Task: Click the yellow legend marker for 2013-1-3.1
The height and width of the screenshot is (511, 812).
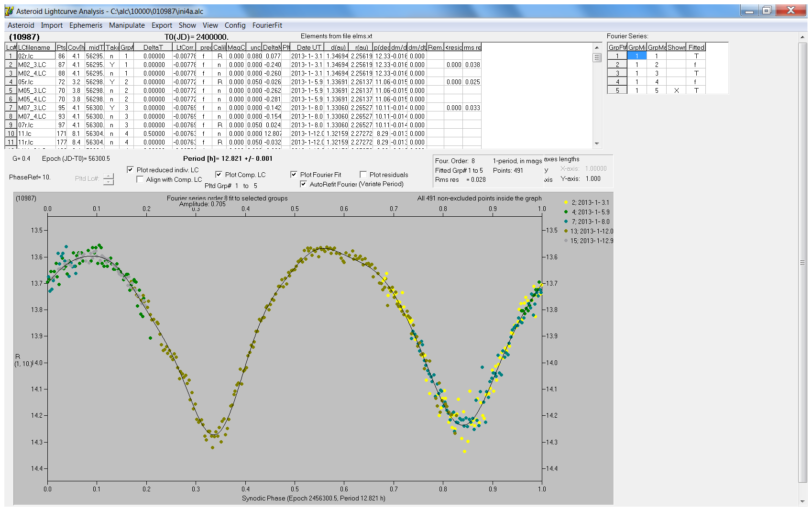Action: pos(566,202)
